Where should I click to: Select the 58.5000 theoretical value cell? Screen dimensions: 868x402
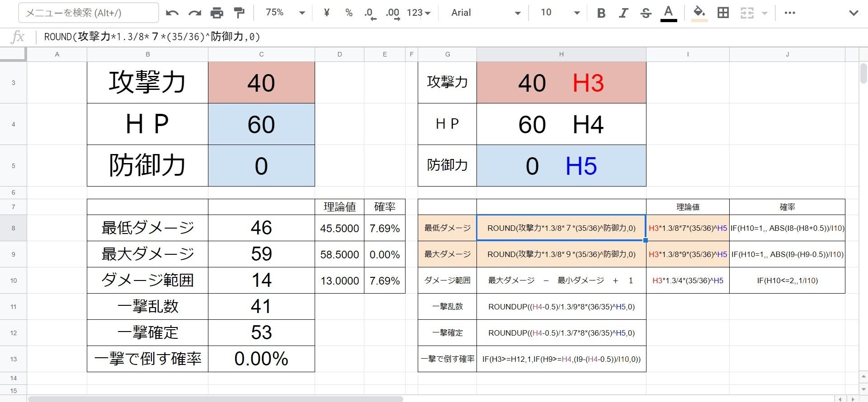(x=340, y=254)
